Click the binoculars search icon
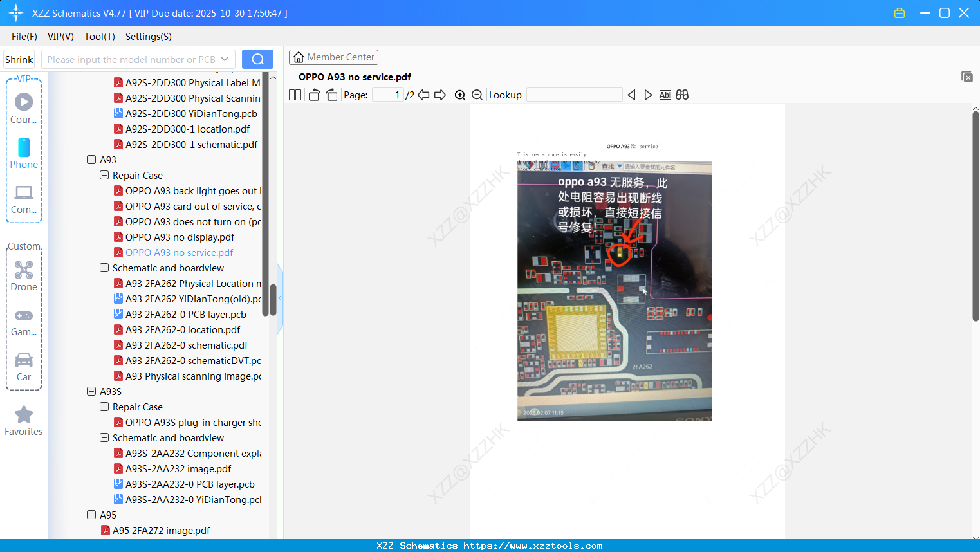 pyautogui.click(x=682, y=95)
